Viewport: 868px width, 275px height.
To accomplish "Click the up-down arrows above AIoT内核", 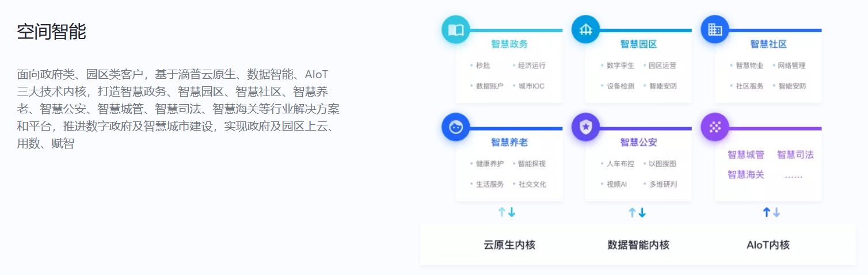I will 772,212.
